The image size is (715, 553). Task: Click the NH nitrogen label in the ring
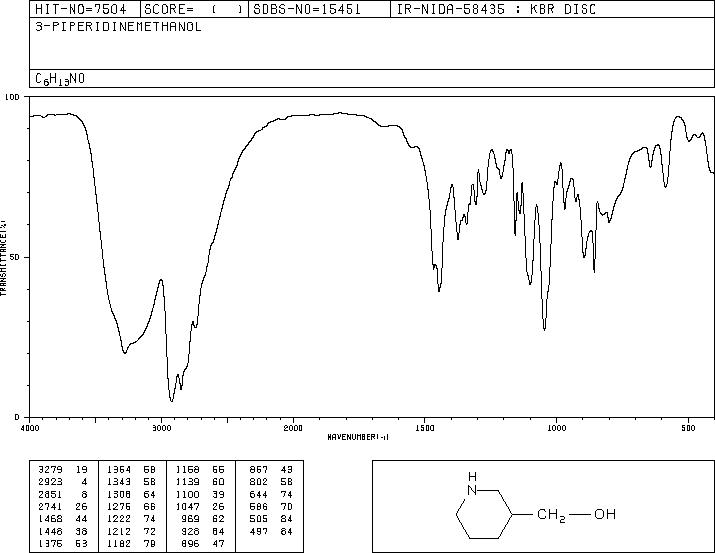coord(472,484)
